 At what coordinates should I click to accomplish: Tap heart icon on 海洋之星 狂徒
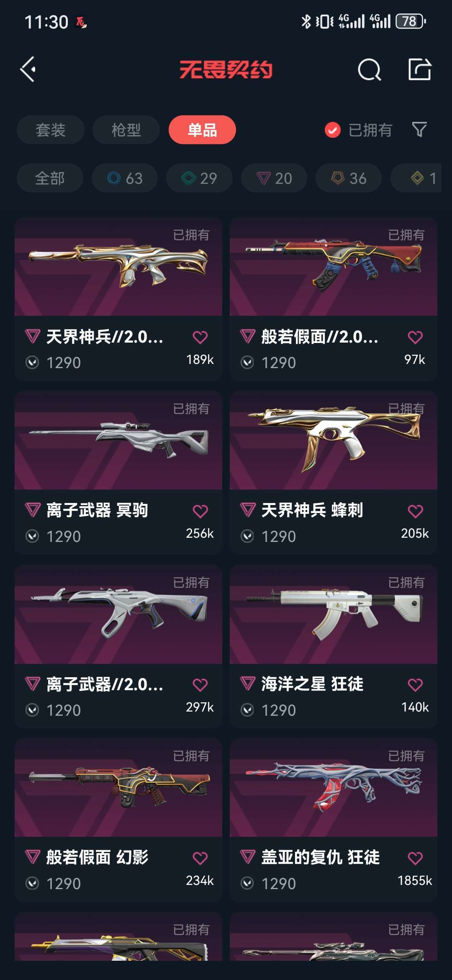click(415, 685)
